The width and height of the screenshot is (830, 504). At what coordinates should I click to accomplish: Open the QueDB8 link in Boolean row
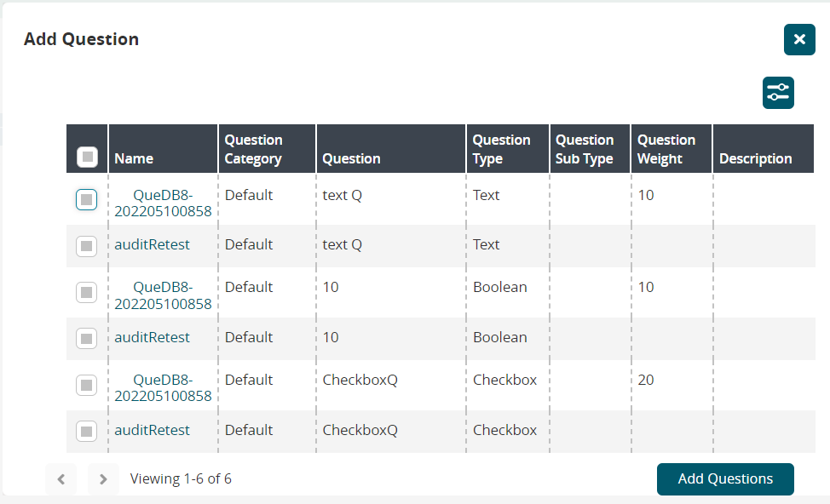163,295
